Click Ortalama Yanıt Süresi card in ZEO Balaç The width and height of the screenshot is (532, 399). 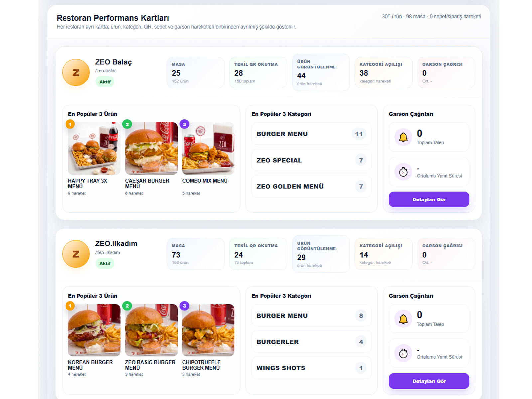pyautogui.click(x=429, y=172)
